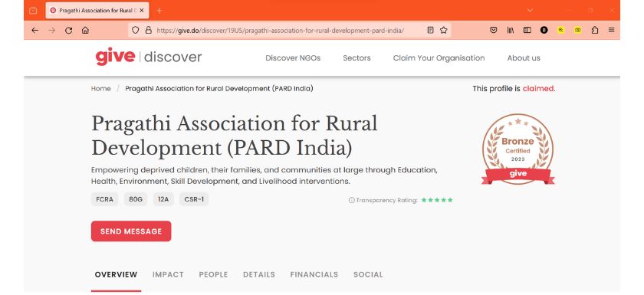Toggle reader view in address bar
644x295 pixels.
click(430, 30)
